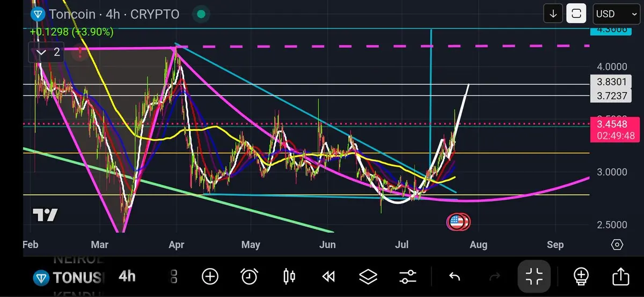Open the layers object tree icon
The width and height of the screenshot is (644, 297).
point(368,277)
